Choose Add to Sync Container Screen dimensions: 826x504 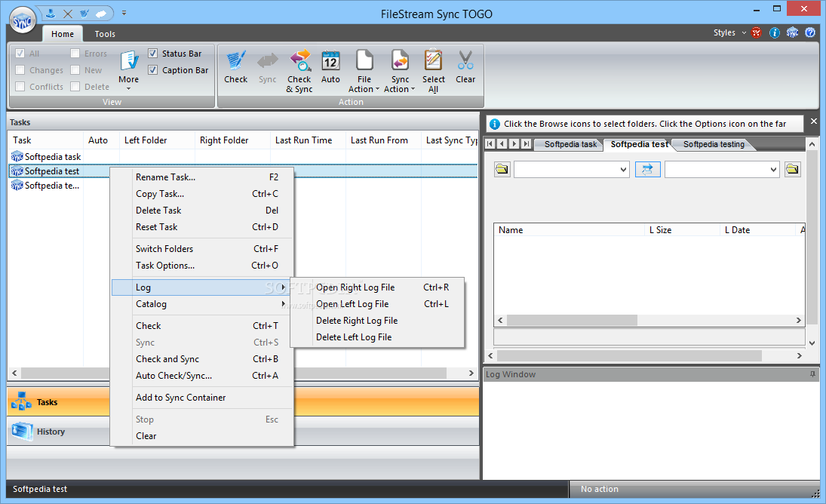(202, 398)
